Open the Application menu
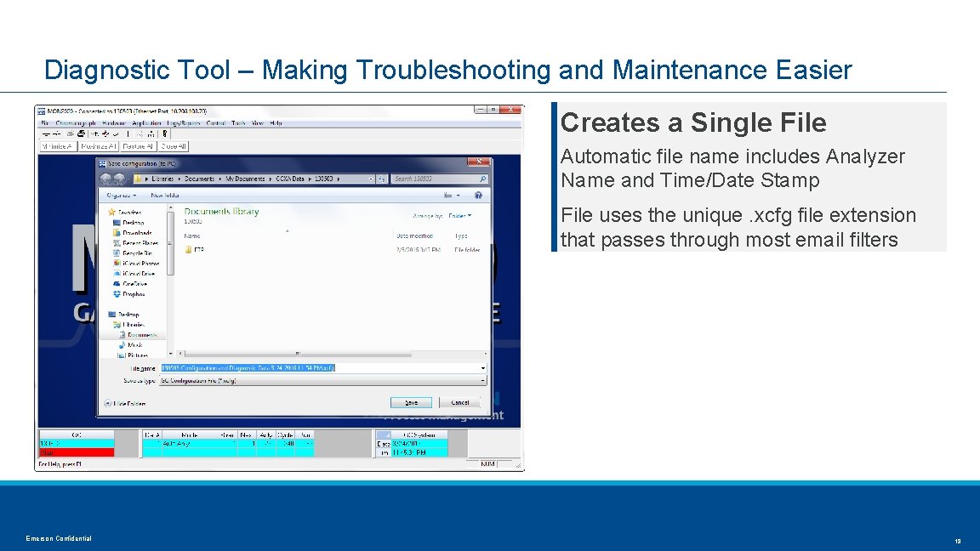Viewport: 980px width, 551px height. pyautogui.click(x=146, y=123)
